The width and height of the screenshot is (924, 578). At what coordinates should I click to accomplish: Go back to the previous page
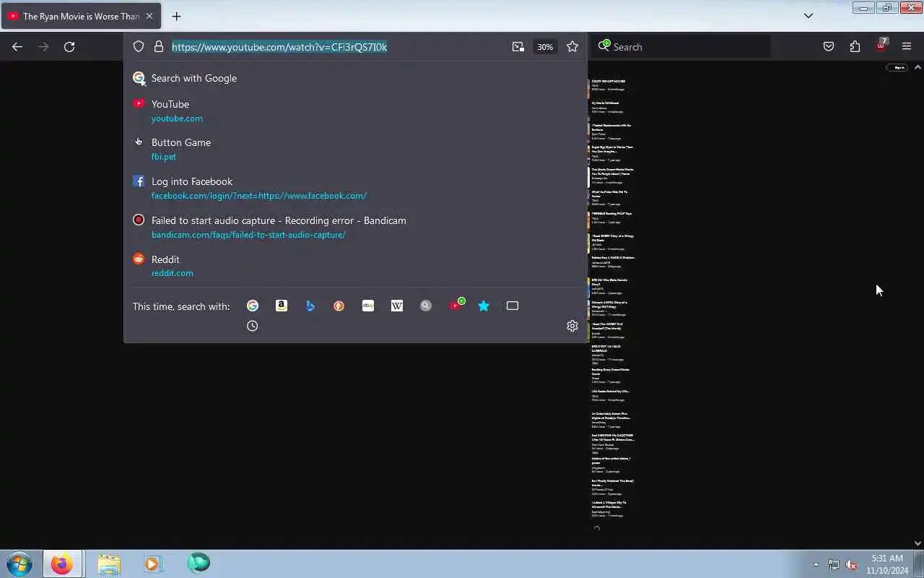17,47
